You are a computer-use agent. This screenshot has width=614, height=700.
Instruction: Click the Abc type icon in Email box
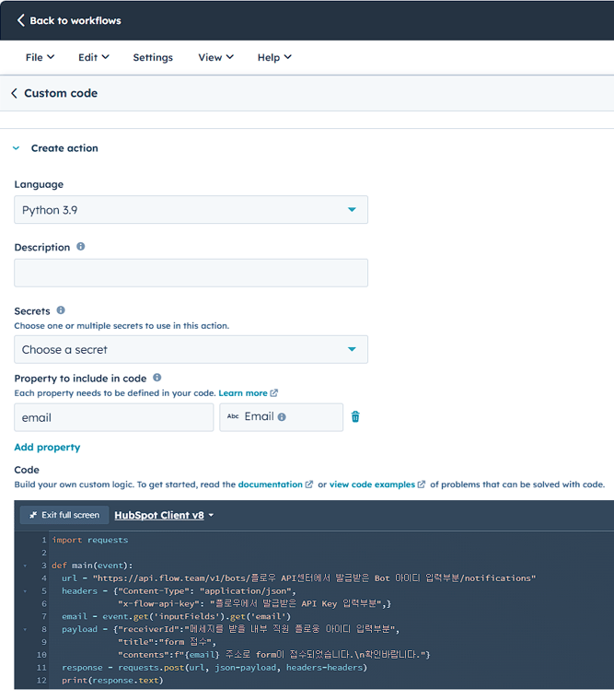point(233,416)
